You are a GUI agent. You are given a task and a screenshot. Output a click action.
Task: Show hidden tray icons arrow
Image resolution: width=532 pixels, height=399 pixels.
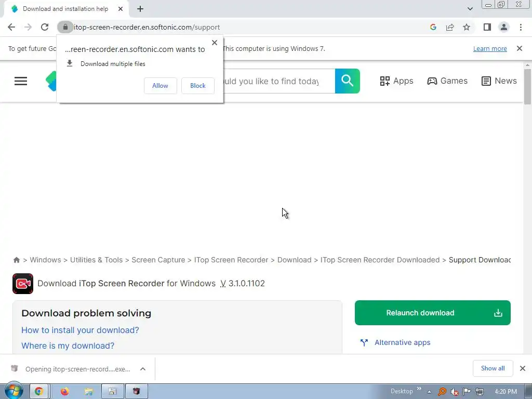click(429, 392)
